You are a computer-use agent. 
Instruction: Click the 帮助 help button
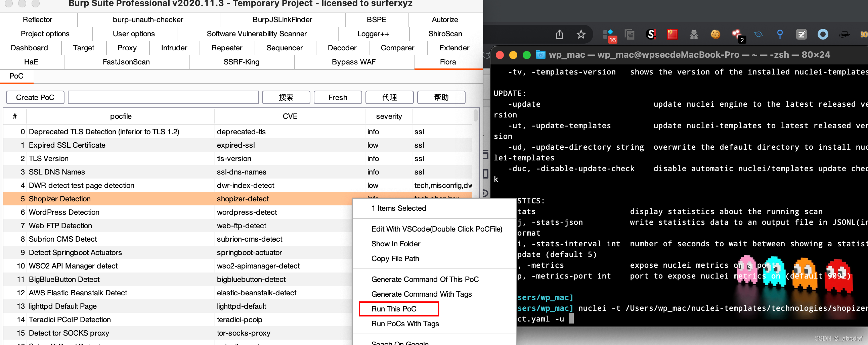441,98
